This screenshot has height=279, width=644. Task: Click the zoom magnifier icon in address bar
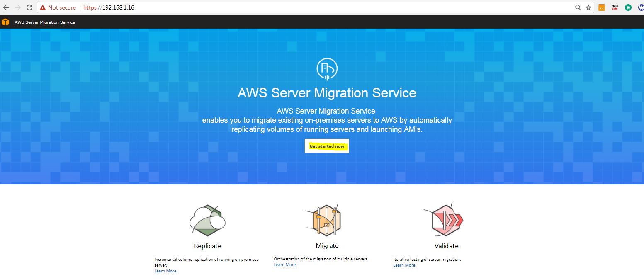[578, 7]
